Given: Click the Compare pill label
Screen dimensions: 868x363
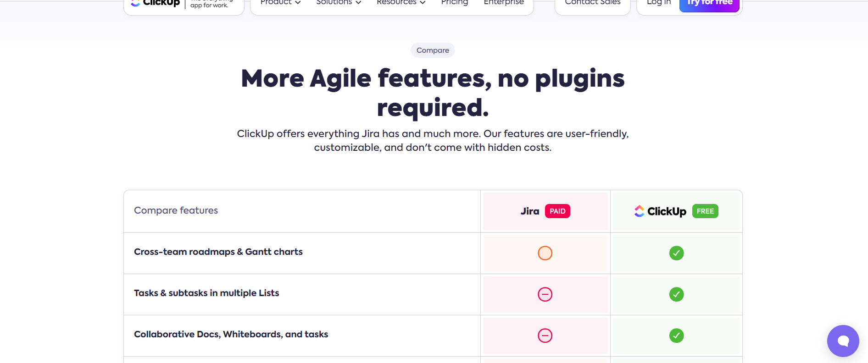Looking at the screenshot, I should pyautogui.click(x=433, y=50).
